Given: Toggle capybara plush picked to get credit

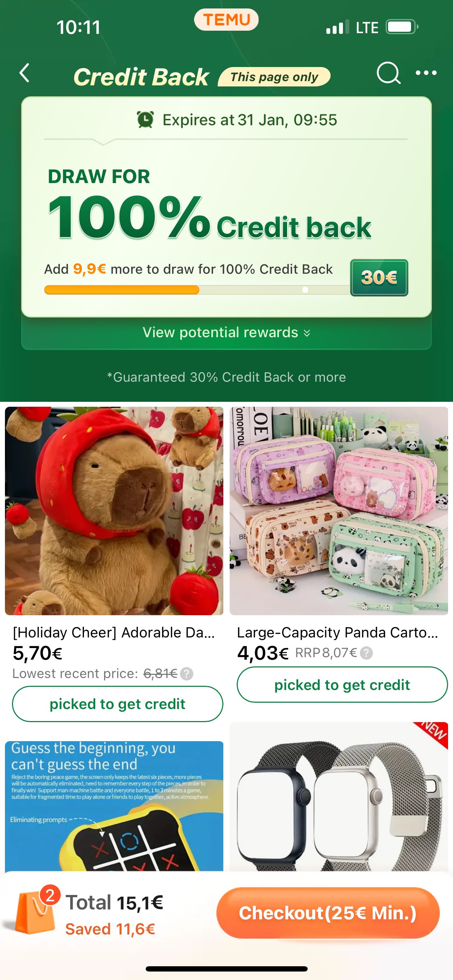Looking at the screenshot, I should [x=117, y=704].
